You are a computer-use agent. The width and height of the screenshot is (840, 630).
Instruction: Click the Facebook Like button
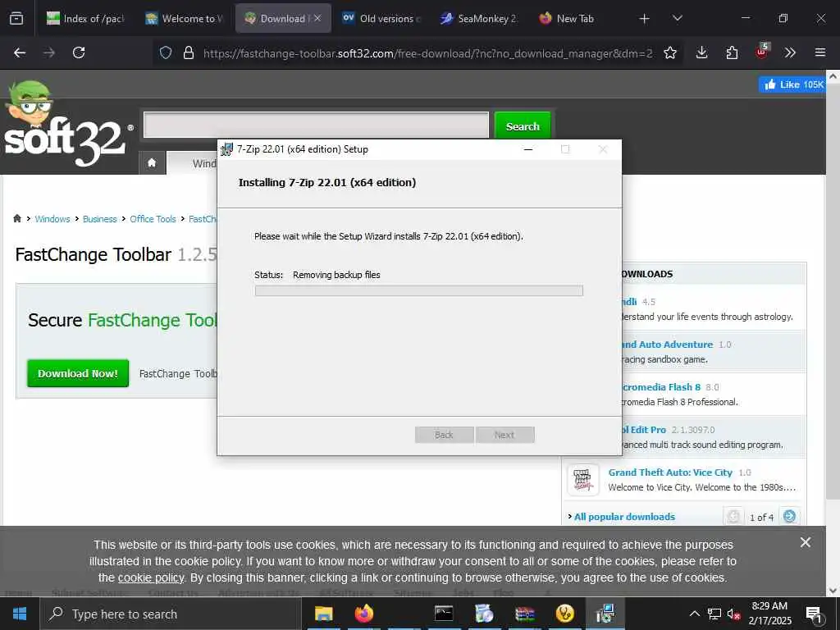(x=792, y=84)
